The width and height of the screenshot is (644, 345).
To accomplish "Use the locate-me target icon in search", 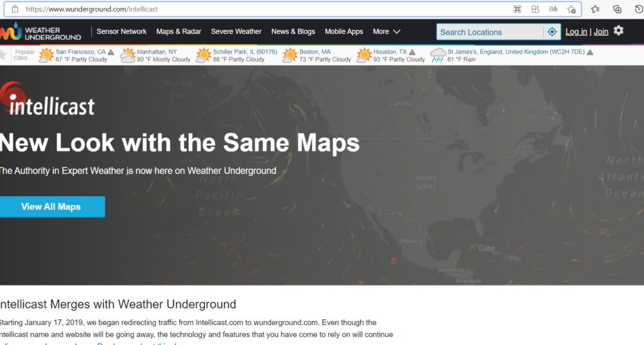I will click(552, 32).
